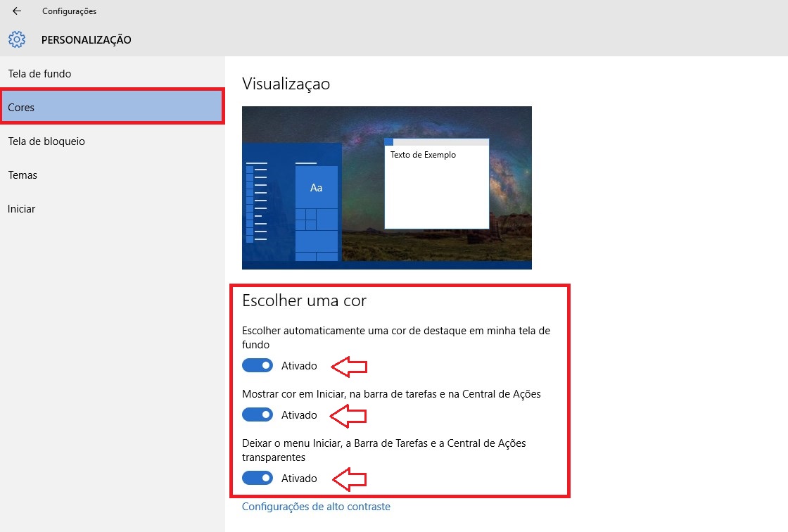Go back using the arrow icon

(17, 11)
